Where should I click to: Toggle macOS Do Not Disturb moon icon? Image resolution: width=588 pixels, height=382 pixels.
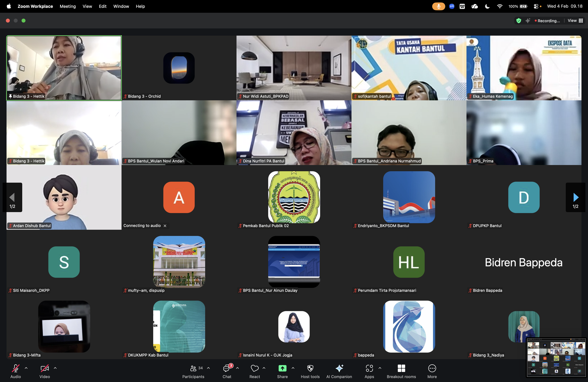coord(487,6)
